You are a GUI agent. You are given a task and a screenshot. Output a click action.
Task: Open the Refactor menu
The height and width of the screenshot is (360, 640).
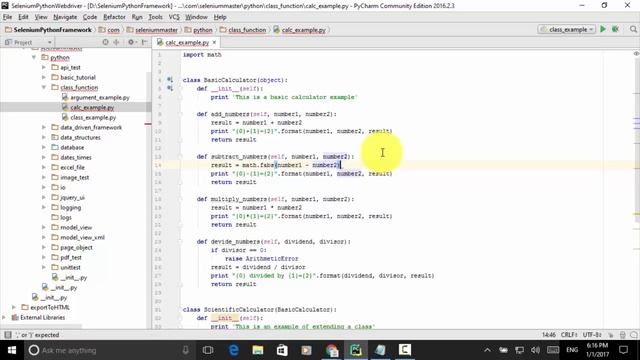click(x=114, y=17)
